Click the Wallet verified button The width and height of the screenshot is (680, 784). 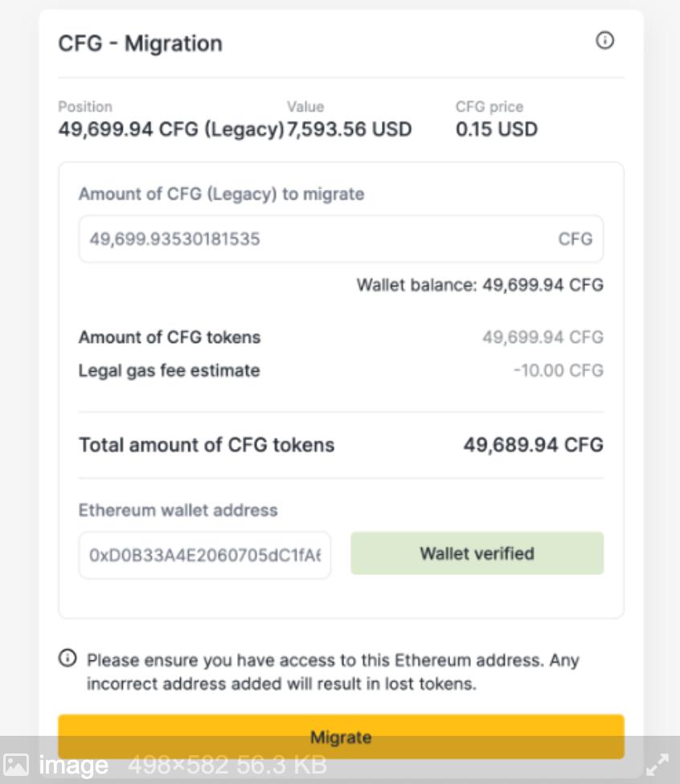tap(477, 553)
